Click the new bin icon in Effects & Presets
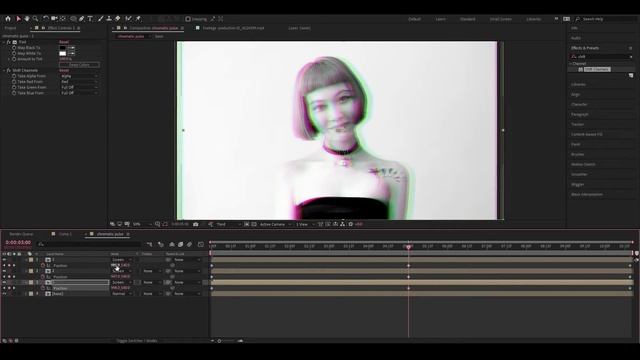Screen dimensions: 640x360 pyautogui.click(x=631, y=76)
